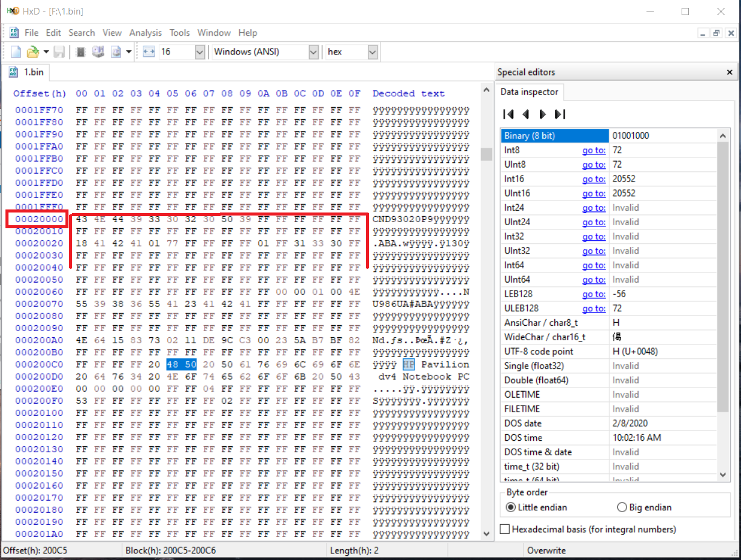
Task: Jump to last byte in Data inspector
Action: pyautogui.click(x=560, y=114)
